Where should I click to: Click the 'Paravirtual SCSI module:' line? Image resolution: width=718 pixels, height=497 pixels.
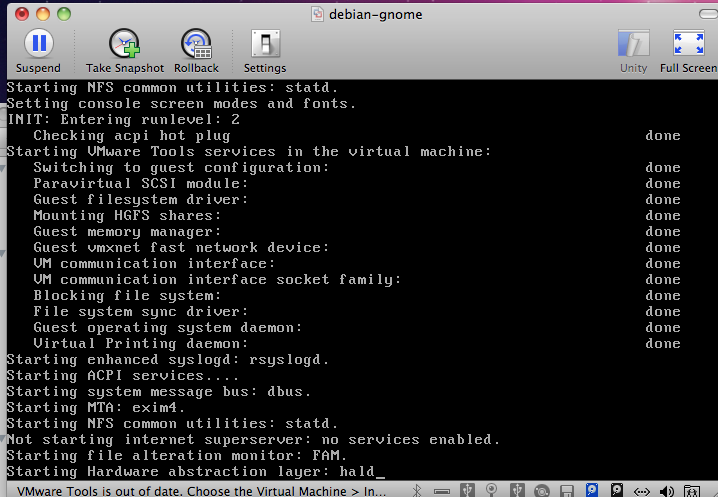tap(141, 184)
